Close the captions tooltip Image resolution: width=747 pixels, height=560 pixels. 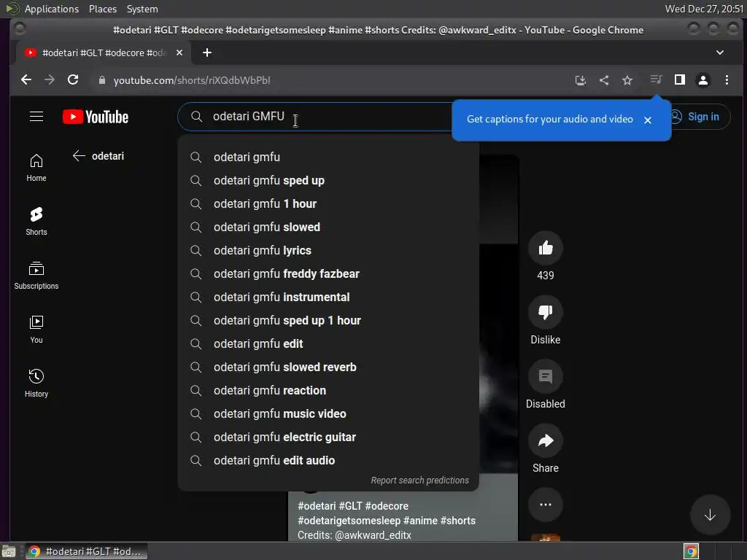point(648,120)
